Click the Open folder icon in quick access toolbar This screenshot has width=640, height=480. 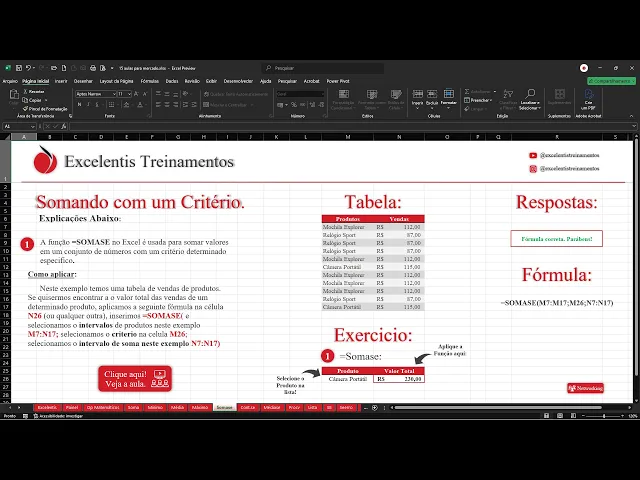tap(54, 68)
